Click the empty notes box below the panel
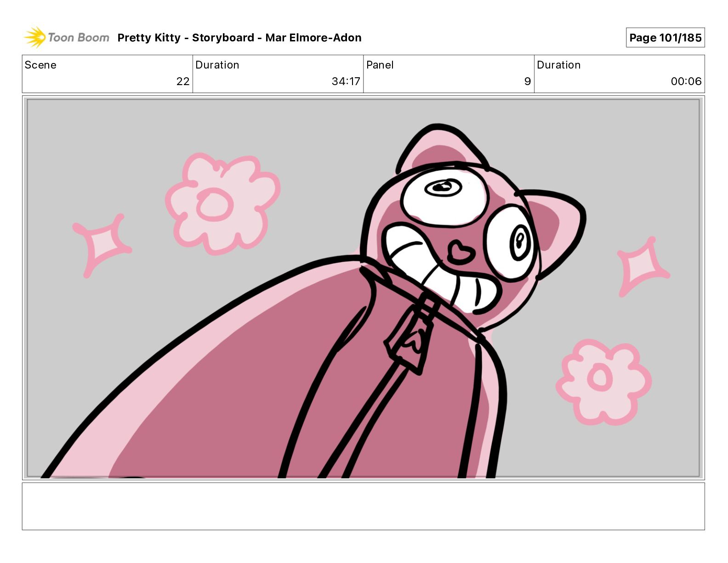The image size is (728, 563). tap(363, 506)
